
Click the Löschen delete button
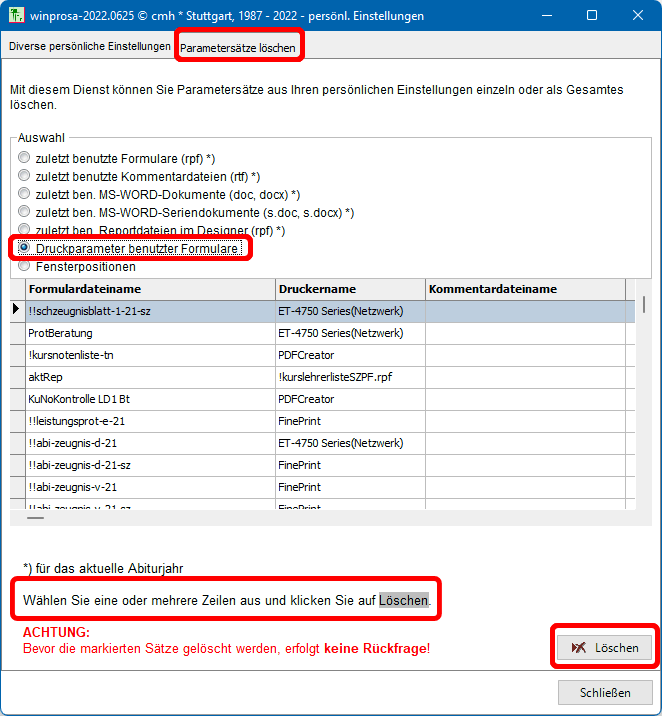[604, 648]
